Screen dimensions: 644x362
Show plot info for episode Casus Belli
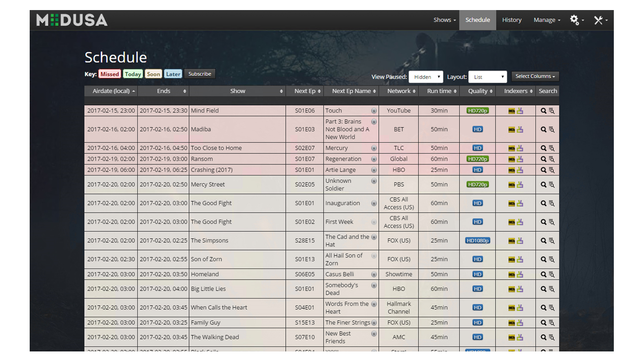pyautogui.click(x=374, y=275)
